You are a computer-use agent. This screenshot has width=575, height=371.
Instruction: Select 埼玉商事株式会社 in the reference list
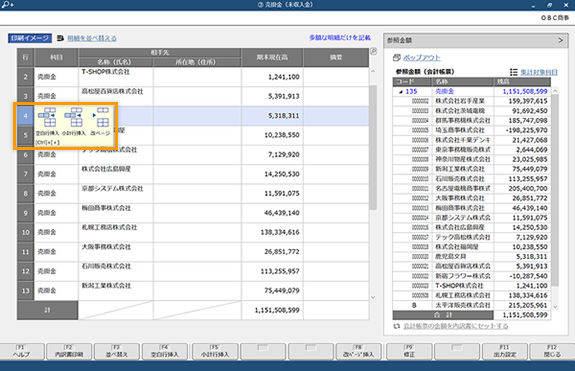pyautogui.click(x=460, y=130)
